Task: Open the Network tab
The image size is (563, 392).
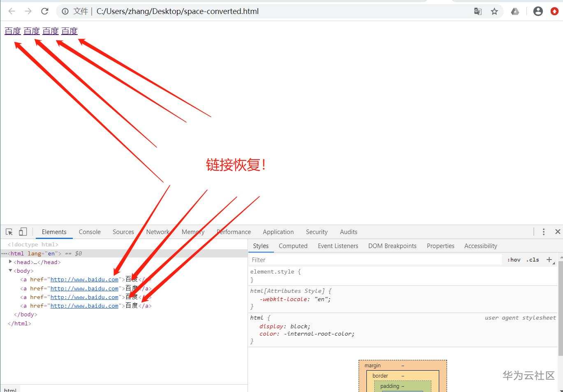Action: tap(158, 232)
